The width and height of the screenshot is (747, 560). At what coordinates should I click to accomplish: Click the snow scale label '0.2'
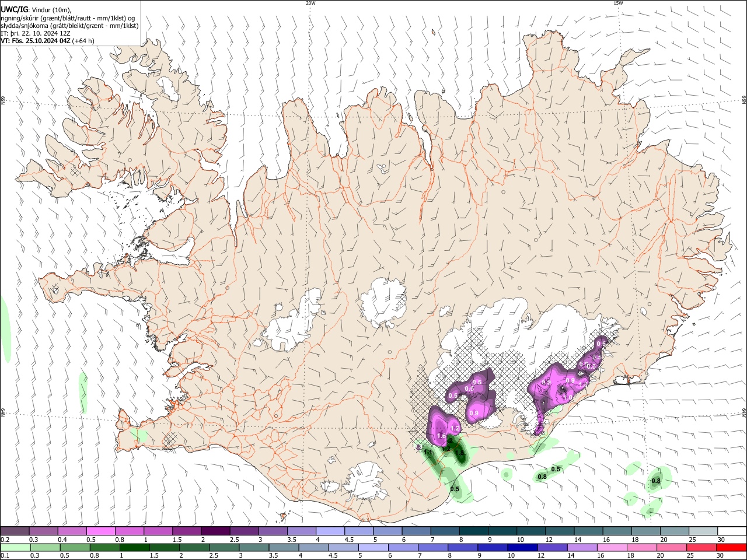pyautogui.click(x=5, y=540)
